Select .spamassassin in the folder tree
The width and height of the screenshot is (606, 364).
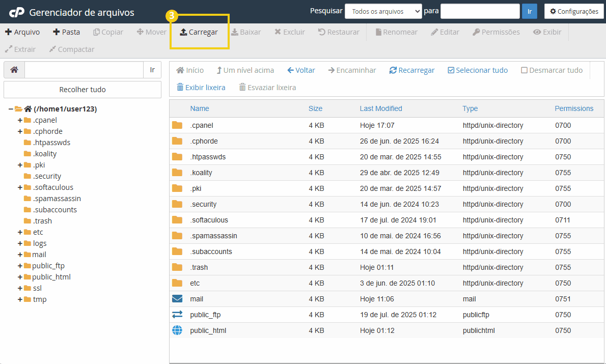(x=57, y=199)
